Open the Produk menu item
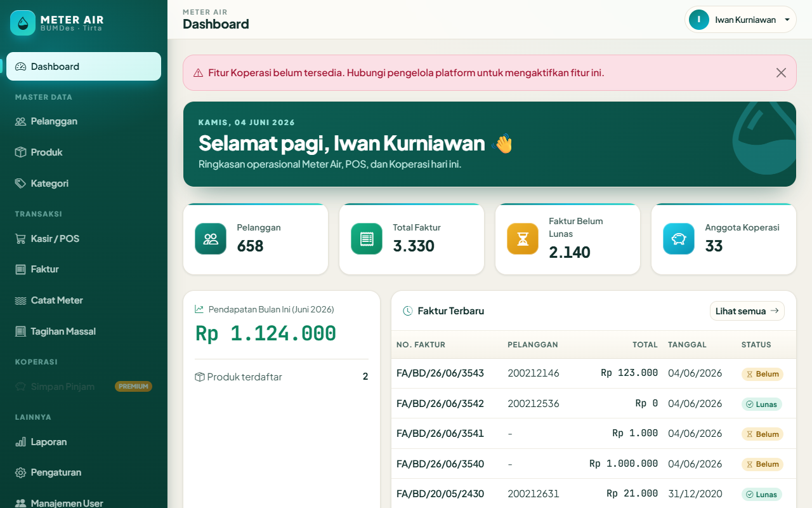 84,152
